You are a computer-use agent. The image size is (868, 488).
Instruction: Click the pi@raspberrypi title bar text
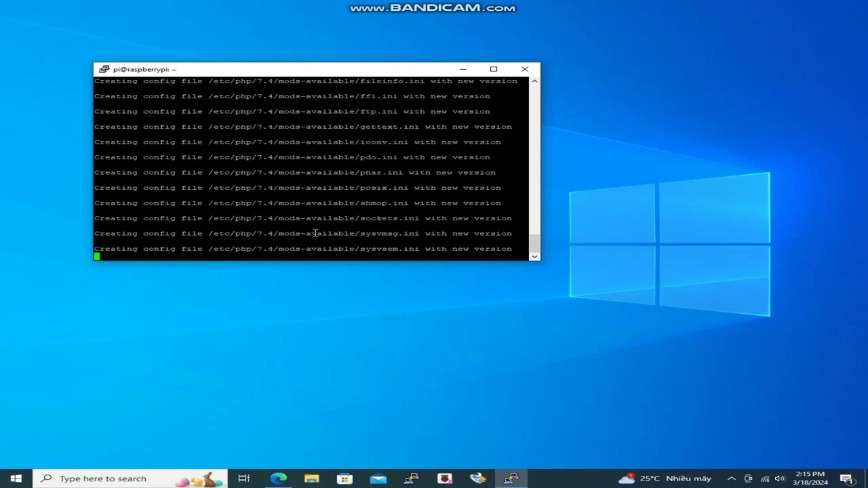[x=144, y=69]
